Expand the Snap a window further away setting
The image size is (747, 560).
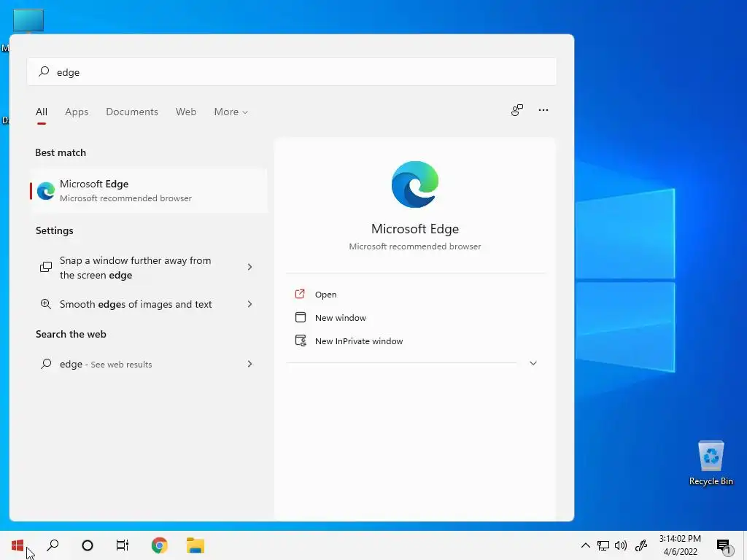click(249, 267)
